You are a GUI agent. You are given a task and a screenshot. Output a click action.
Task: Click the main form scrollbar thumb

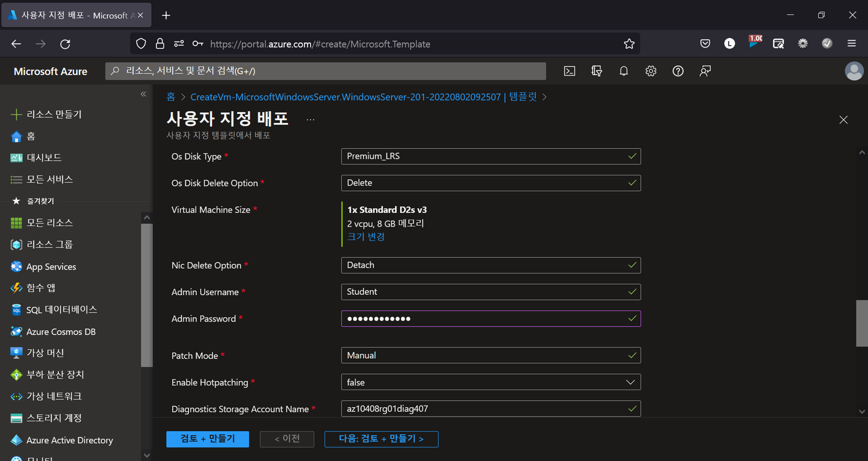[861, 323]
